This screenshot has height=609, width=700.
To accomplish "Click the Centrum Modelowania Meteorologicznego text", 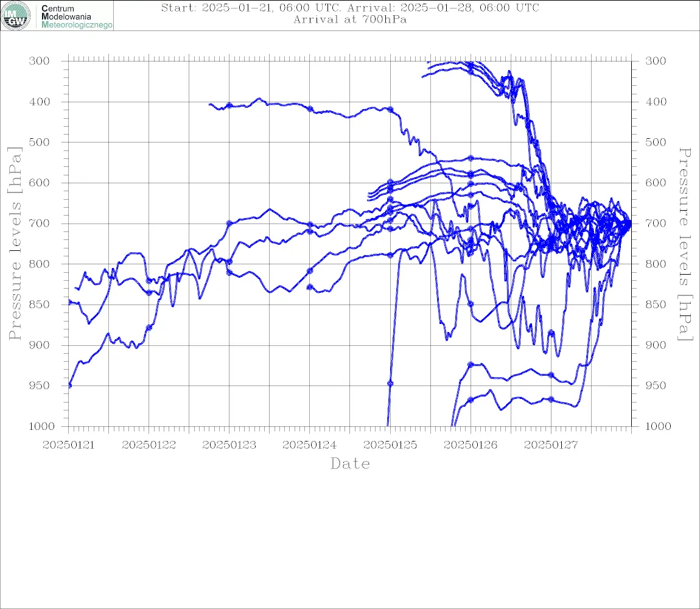I will click(x=76, y=16).
